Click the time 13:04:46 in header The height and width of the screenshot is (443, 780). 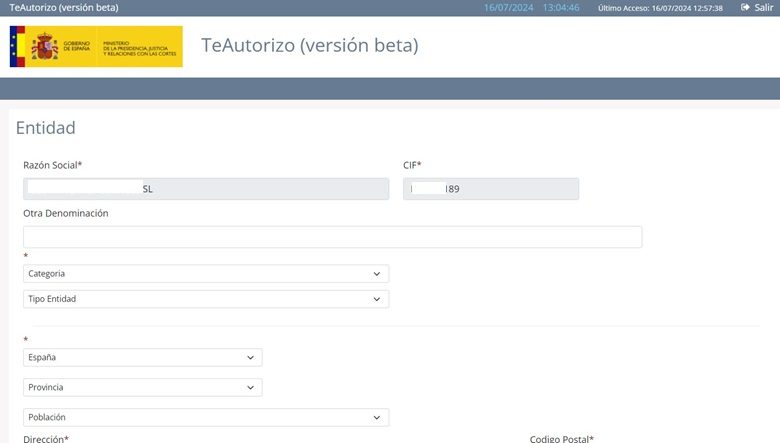coord(561,7)
